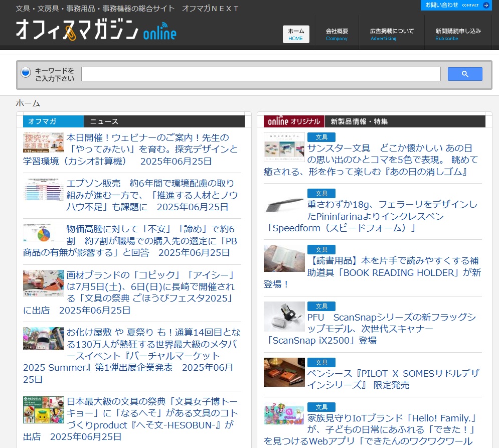Open the 広告掲載について Advertising menu item

(392, 35)
